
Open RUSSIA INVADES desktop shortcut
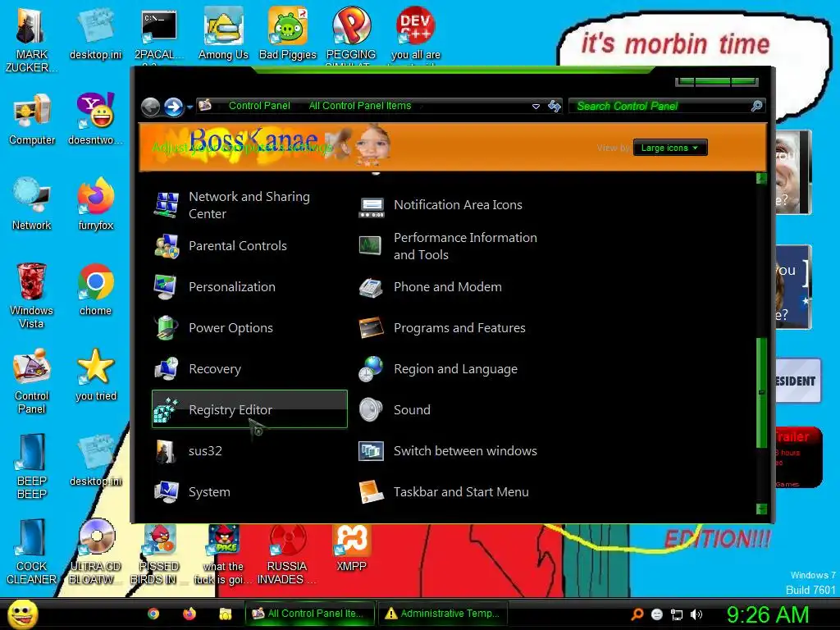pos(287,555)
